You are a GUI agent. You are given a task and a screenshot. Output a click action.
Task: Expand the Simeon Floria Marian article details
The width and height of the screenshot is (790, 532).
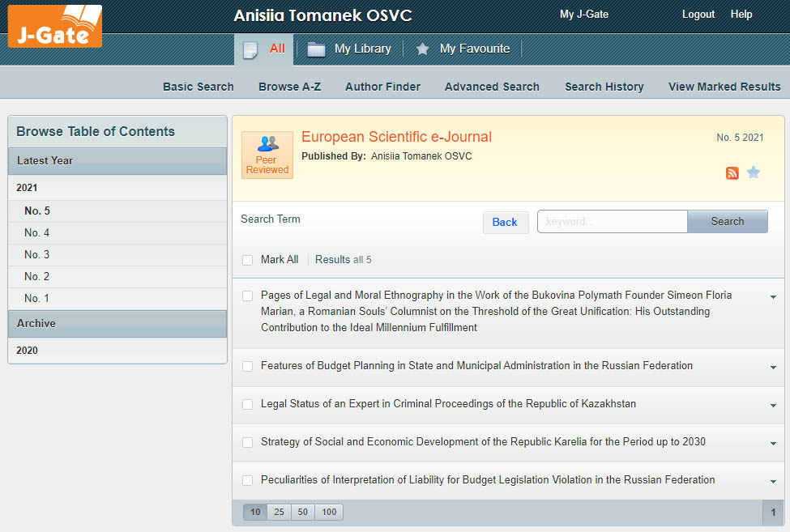point(773,297)
